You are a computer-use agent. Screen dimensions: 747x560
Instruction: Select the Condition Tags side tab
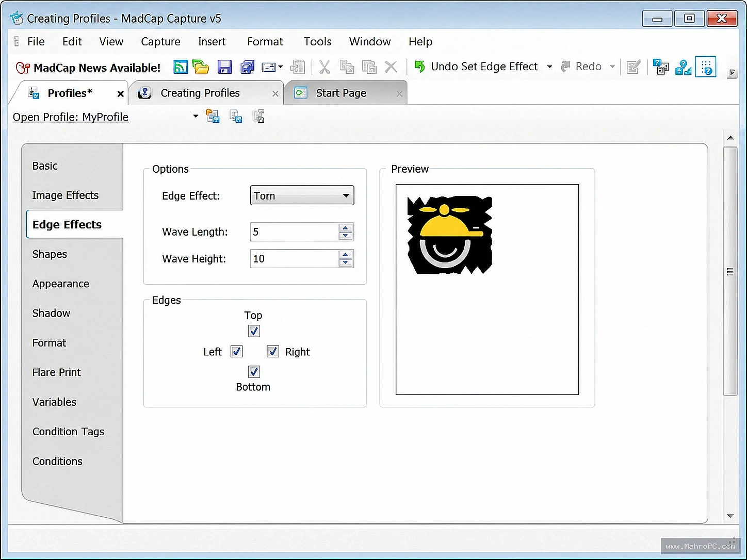click(x=68, y=432)
